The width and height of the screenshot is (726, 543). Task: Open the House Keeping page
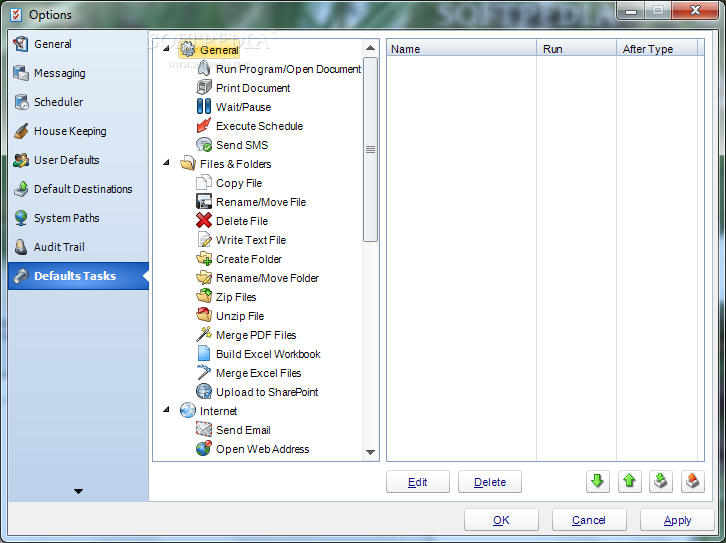coord(78,131)
